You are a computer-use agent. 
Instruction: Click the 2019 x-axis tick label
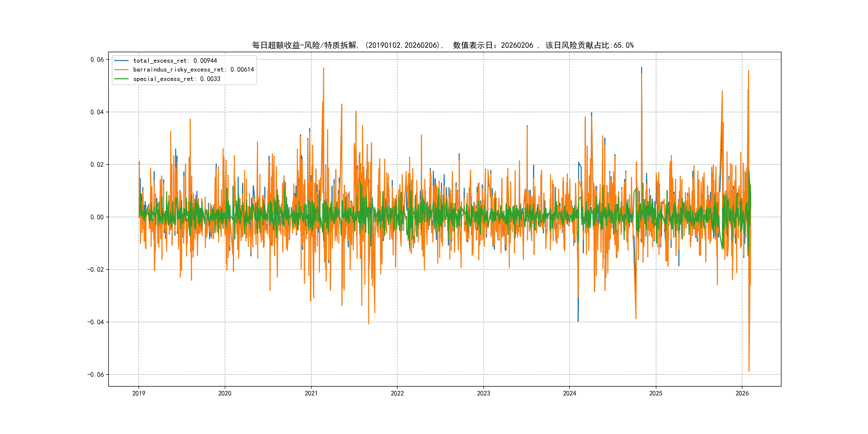139,393
